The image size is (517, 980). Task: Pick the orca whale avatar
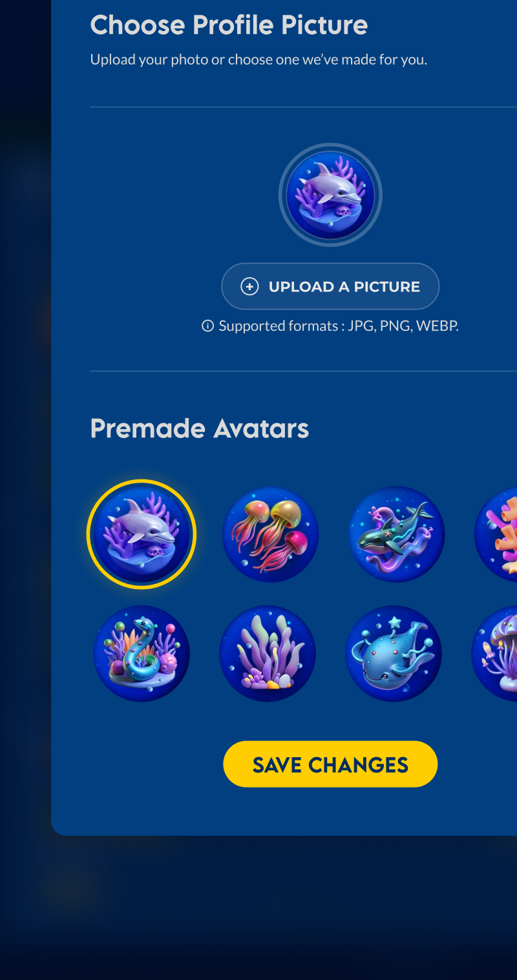coord(397,534)
